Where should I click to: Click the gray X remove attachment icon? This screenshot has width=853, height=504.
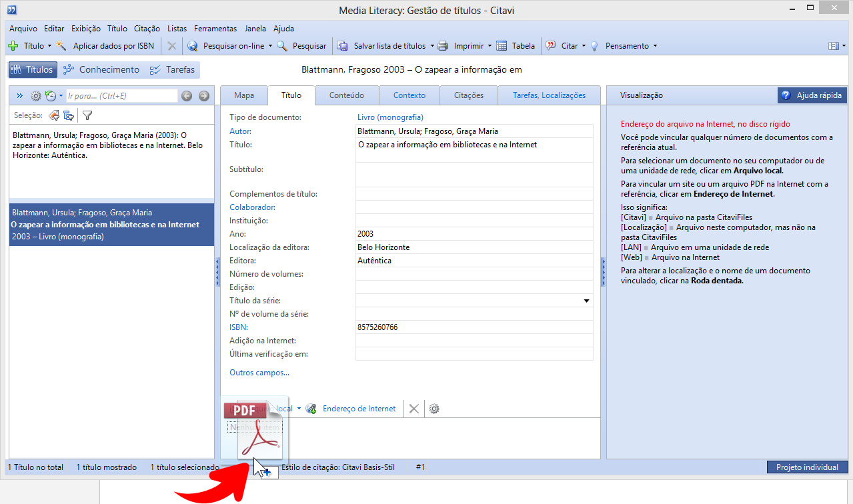point(414,409)
